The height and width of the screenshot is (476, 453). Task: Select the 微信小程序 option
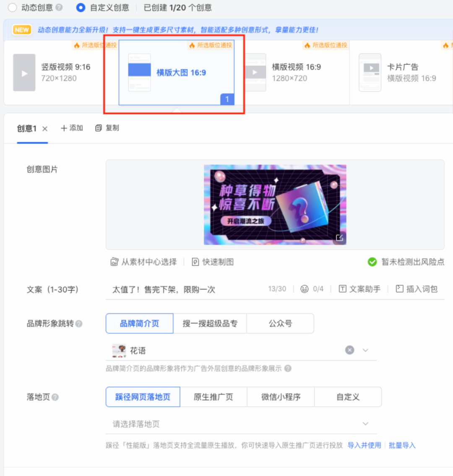coord(281,397)
